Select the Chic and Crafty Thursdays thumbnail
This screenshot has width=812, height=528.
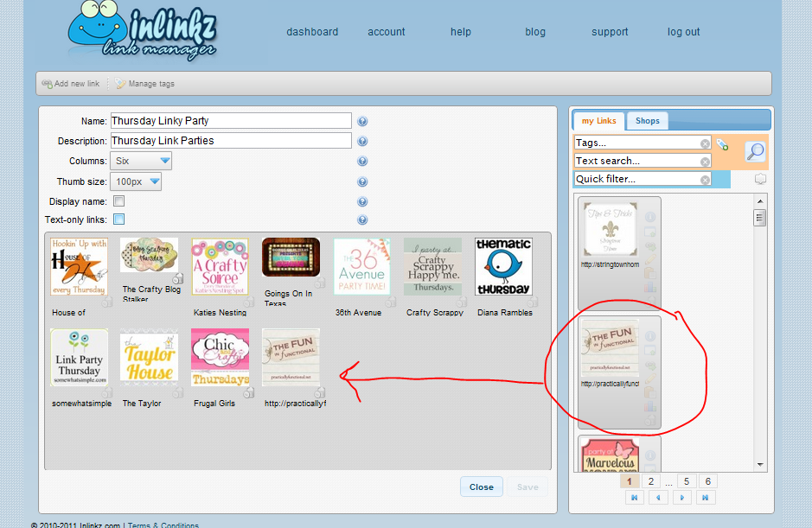[x=221, y=357]
